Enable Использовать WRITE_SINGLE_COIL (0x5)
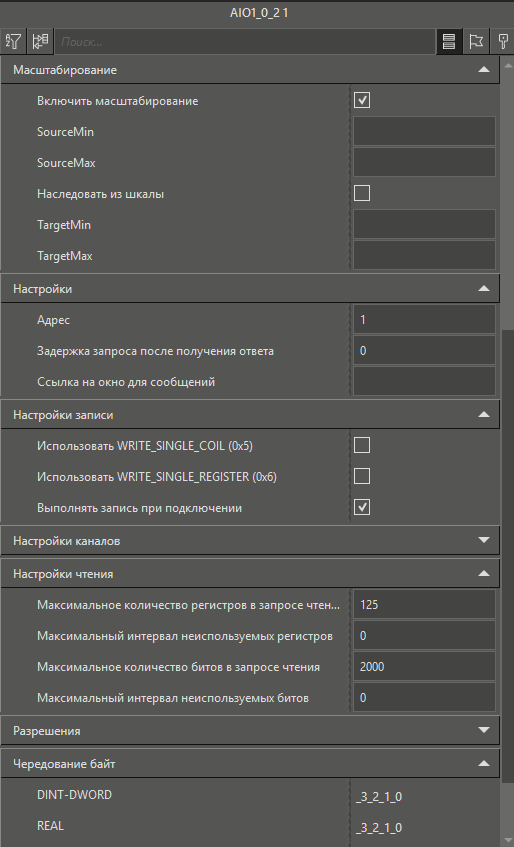This screenshot has width=514, height=847. [x=362, y=446]
